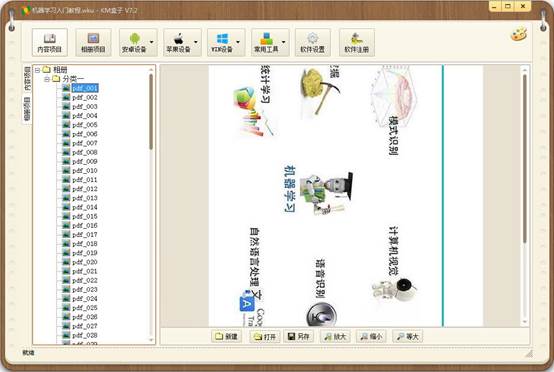Click the 苹果设备 Apple icon

coord(179,38)
